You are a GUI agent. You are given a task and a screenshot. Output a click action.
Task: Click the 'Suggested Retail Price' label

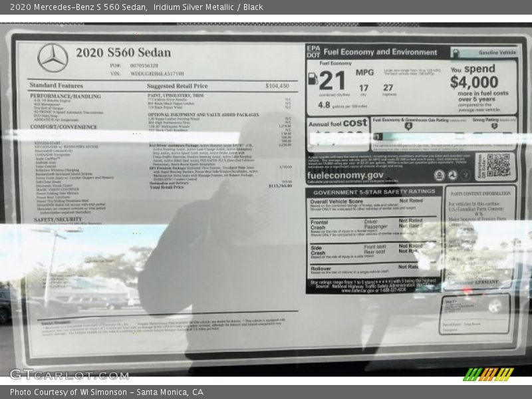point(178,86)
